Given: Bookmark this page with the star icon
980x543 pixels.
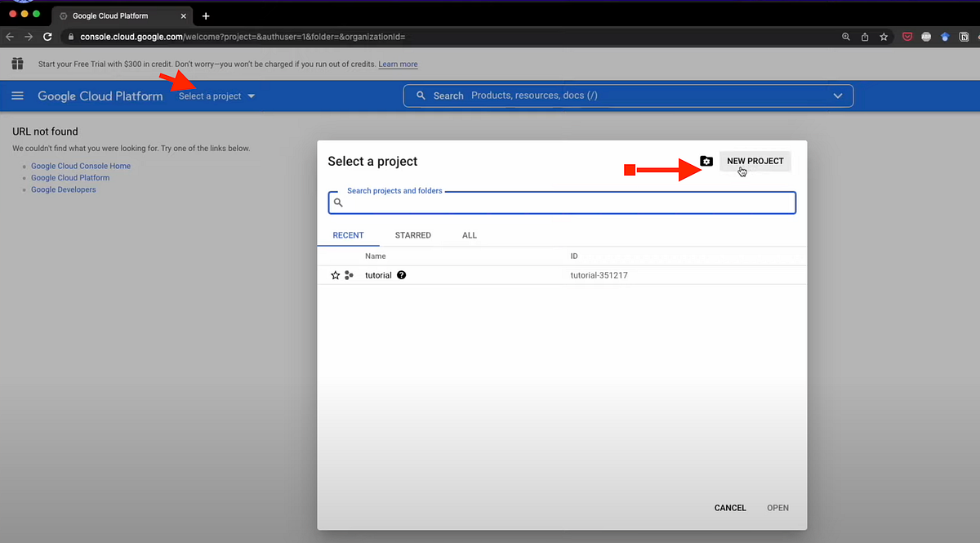Looking at the screenshot, I should (x=884, y=37).
